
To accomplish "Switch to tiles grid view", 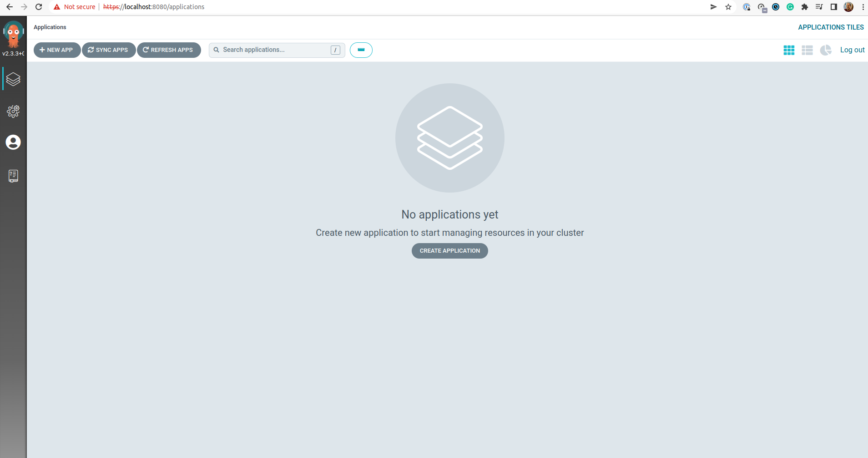I will 789,50.
